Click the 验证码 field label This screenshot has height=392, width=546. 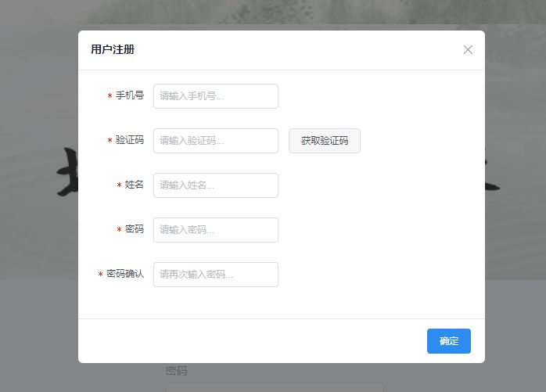(x=130, y=141)
